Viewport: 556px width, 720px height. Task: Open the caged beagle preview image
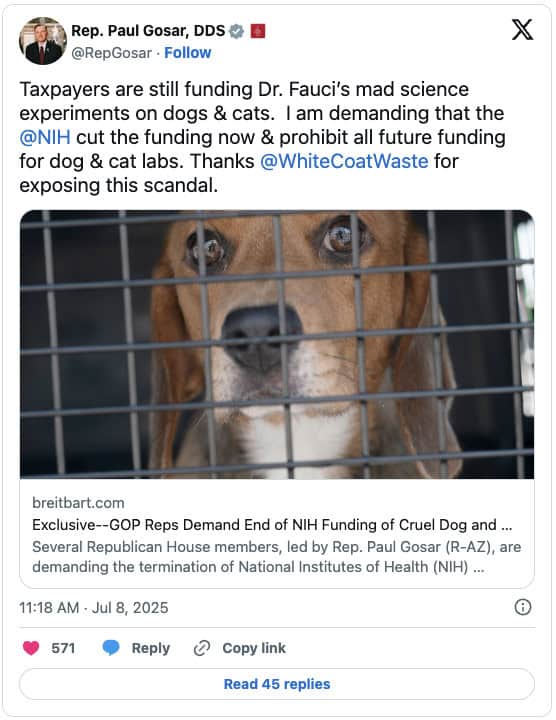277,344
